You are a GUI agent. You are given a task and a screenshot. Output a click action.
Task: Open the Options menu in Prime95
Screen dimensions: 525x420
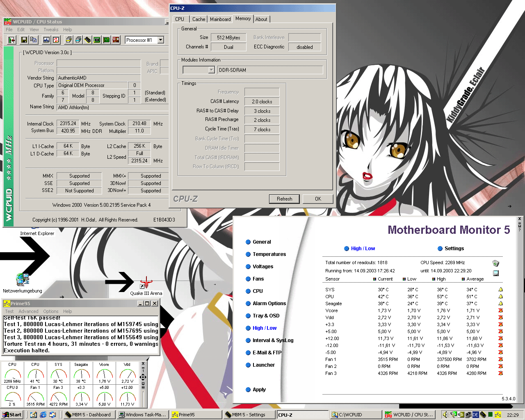coord(51,311)
